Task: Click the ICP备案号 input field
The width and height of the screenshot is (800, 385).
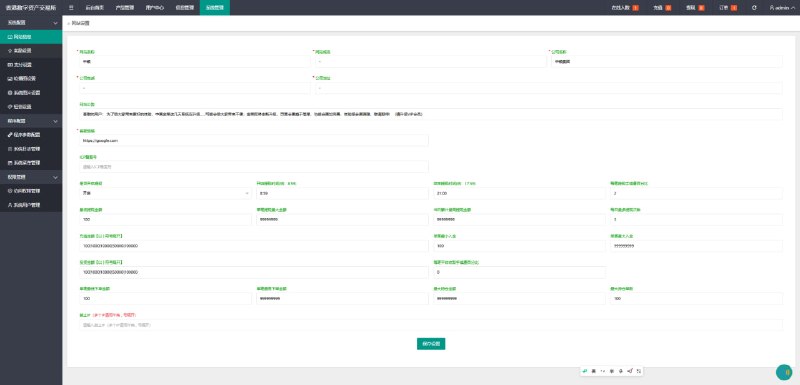Action: (253, 167)
